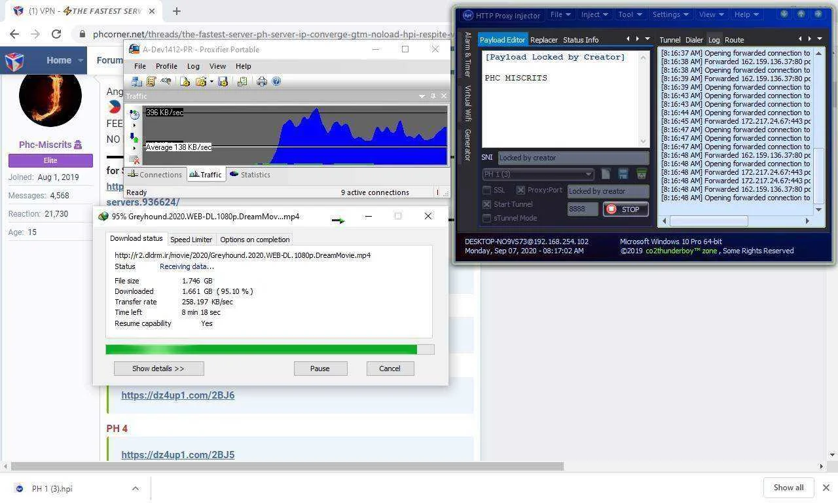
Task: Open the HTTP Proxy Injector Settings menu
Action: pyautogui.click(x=670, y=14)
